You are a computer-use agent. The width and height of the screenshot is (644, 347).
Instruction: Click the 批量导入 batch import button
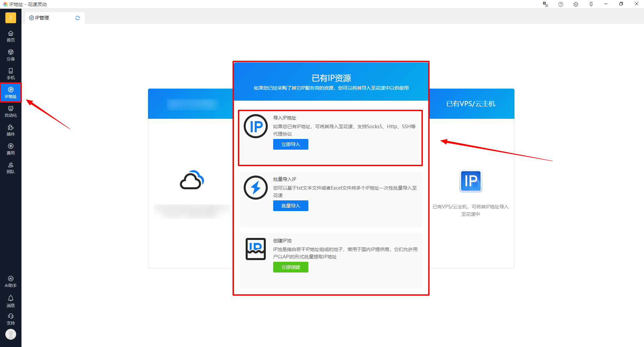pos(291,206)
